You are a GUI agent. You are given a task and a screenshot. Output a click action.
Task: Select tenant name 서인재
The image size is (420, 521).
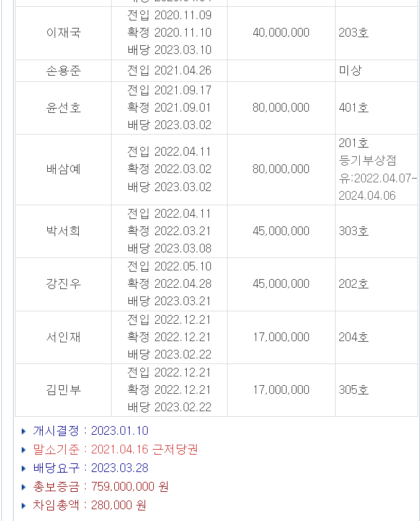63,337
